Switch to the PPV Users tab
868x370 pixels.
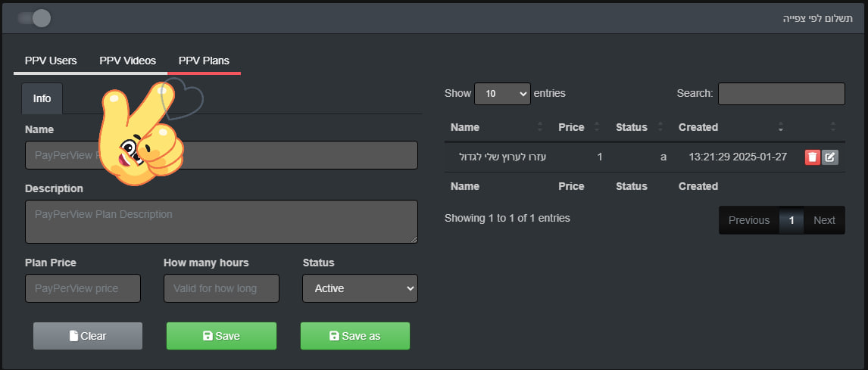pos(51,61)
